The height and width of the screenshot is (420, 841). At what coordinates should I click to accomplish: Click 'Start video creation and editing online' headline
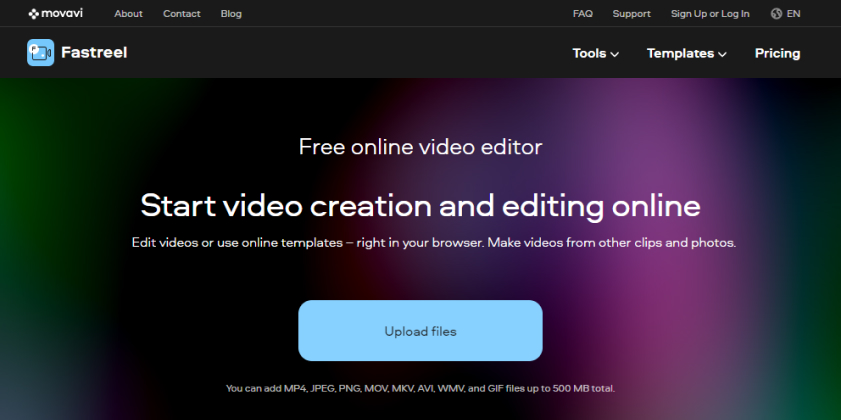point(420,205)
